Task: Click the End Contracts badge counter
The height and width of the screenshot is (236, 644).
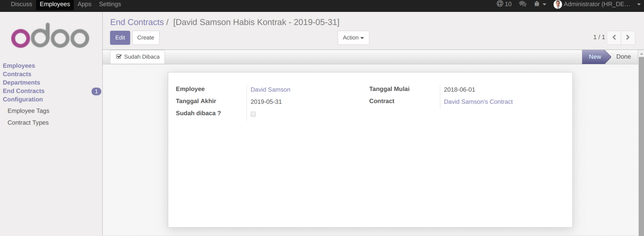Action: (x=96, y=91)
